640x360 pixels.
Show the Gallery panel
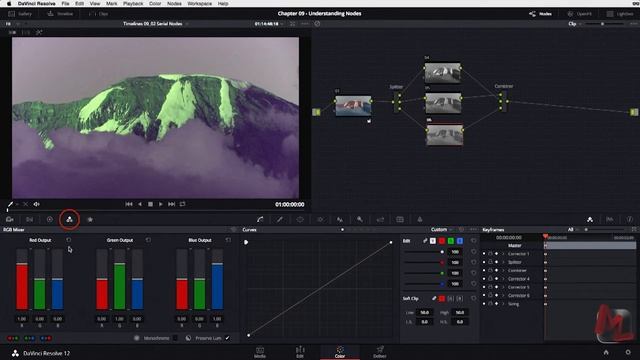[20, 13]
